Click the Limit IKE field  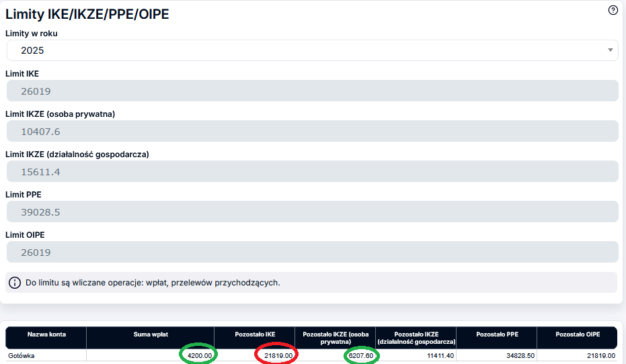312,91
